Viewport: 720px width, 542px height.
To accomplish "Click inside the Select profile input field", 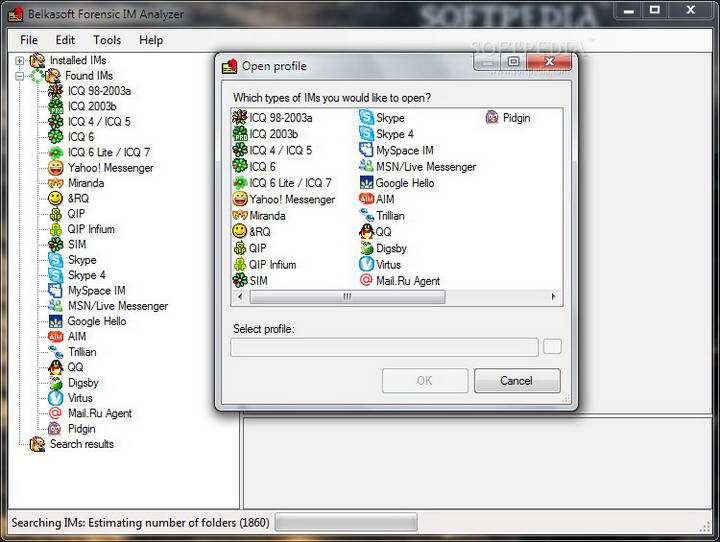I will 384,347.
